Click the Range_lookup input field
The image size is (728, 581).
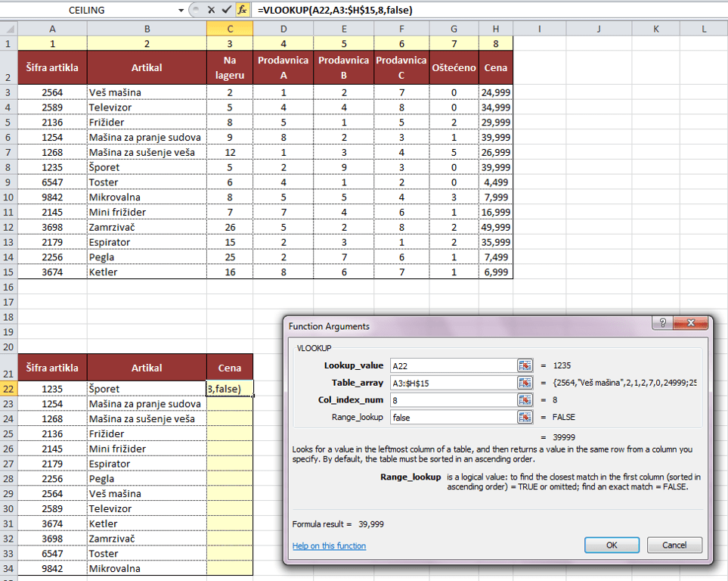[x=454, y=418]
